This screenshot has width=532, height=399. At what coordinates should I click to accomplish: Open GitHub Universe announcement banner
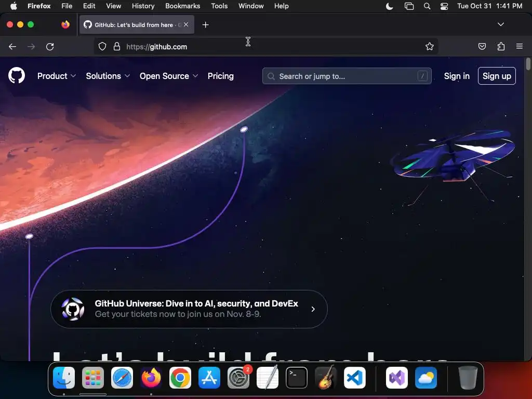coord(189,309)
